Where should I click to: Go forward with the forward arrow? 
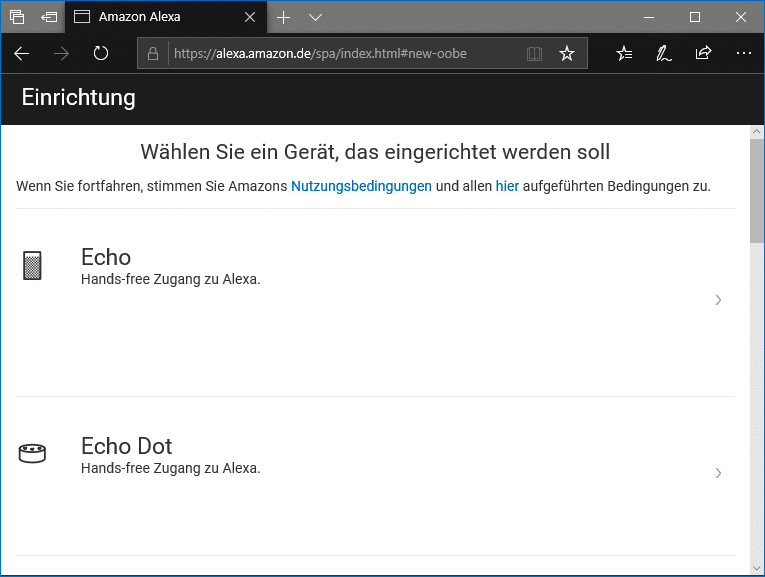click(x=61, y=53)
